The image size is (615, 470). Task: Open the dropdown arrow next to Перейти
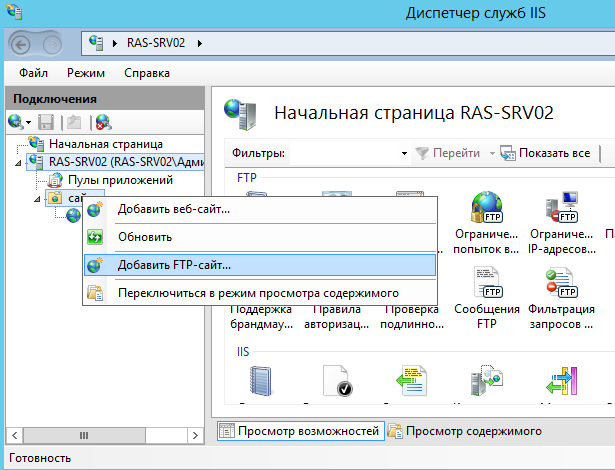pos(492,153)
